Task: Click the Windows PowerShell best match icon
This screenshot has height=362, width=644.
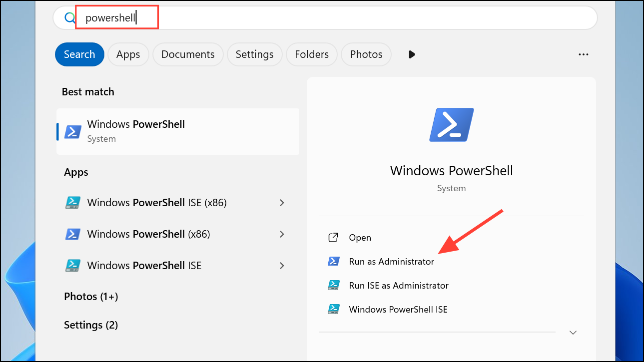Action: 73,131
